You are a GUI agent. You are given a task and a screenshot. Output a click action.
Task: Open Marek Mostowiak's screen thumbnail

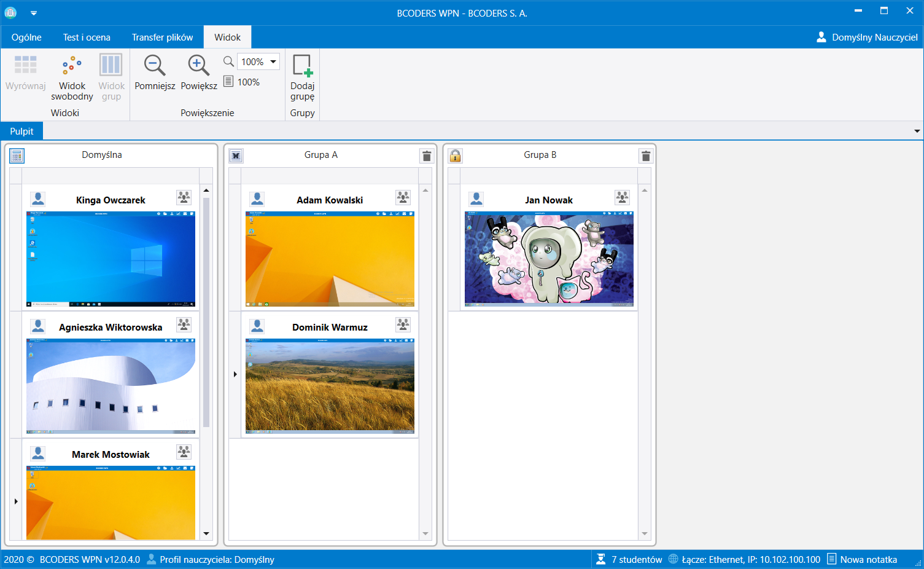pos(111,503)
